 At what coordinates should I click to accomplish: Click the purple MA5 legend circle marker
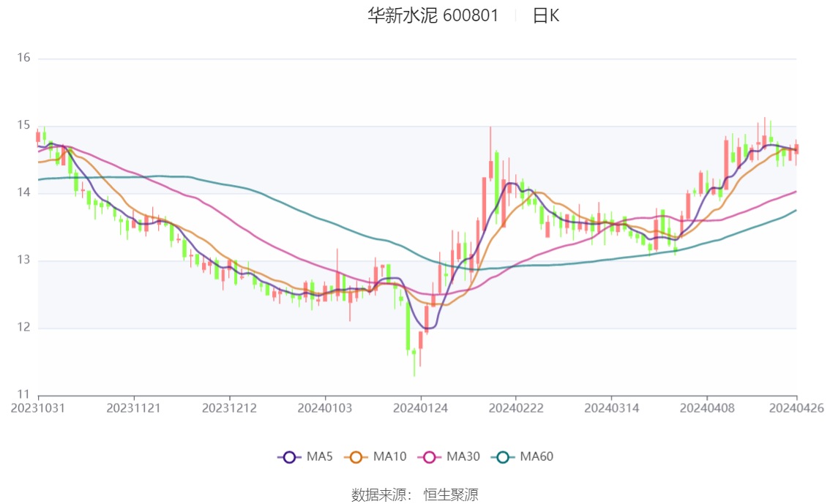[x=289, y=457]
